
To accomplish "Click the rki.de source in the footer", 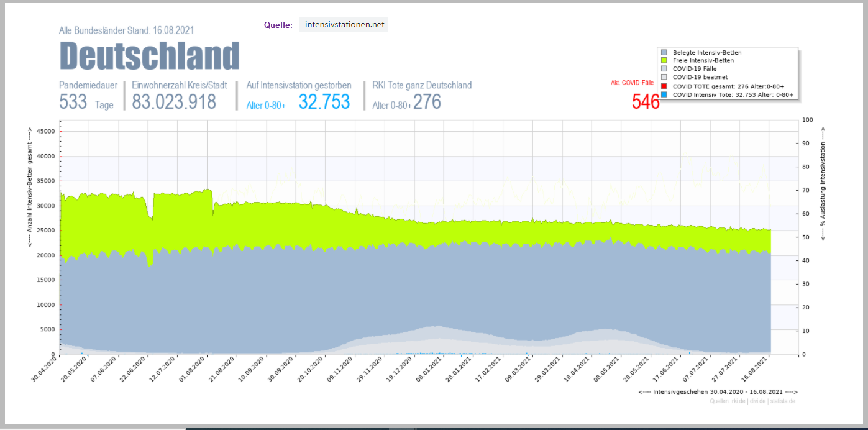I will pyautogui.click(x=738, y=401).
